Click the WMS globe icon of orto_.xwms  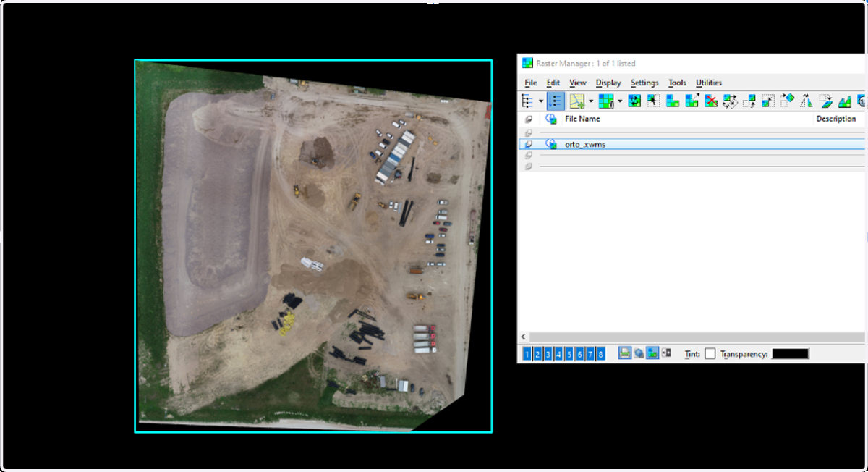tap(551, 144)
